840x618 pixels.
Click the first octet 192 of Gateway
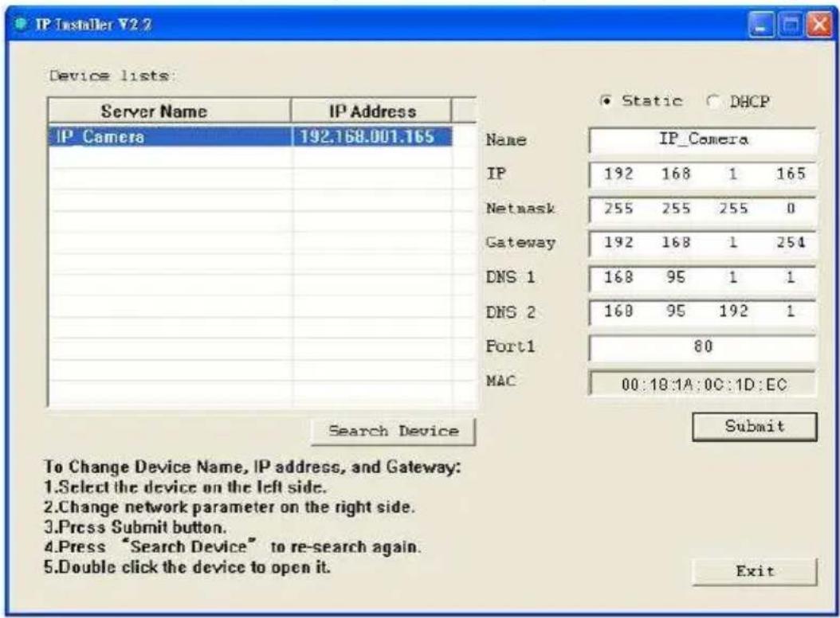coord(618,243)
